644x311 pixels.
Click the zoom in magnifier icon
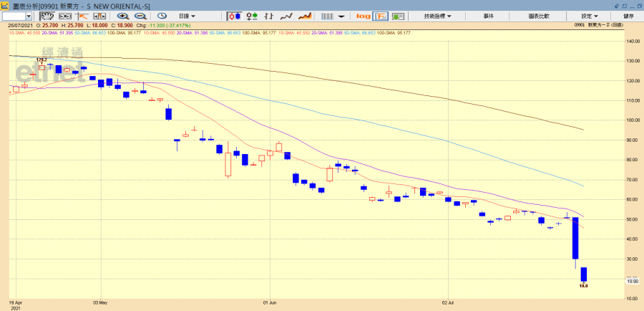tap(123, 16)
